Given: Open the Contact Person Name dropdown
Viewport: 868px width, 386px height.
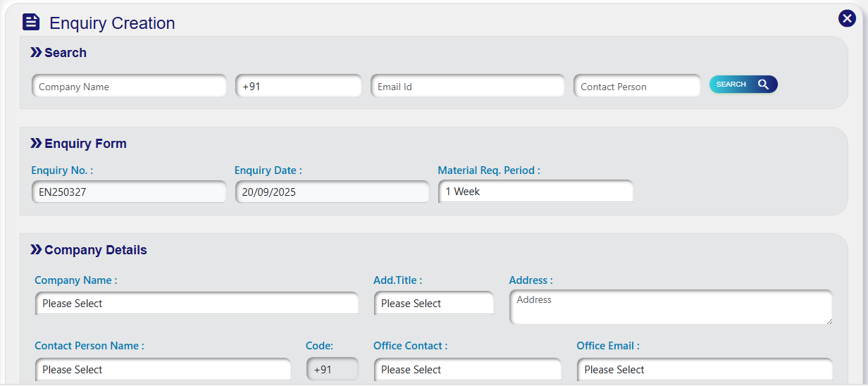Looking at the screenshot, I should 163,370.
